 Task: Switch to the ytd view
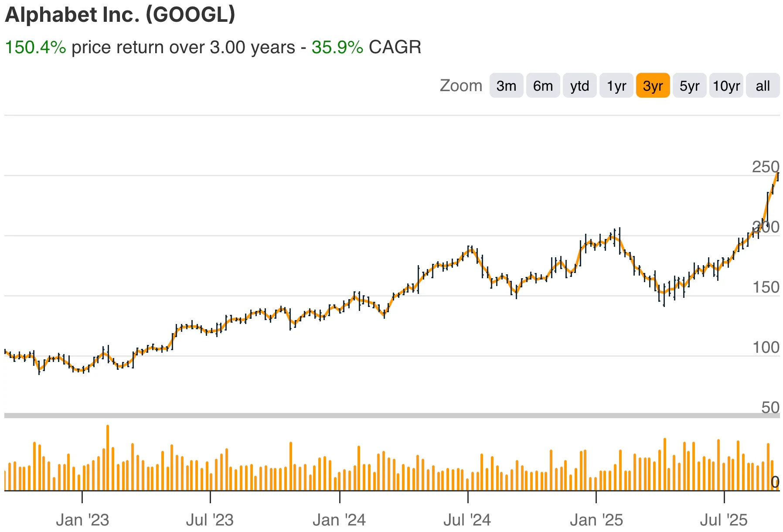tap(579, 86)
